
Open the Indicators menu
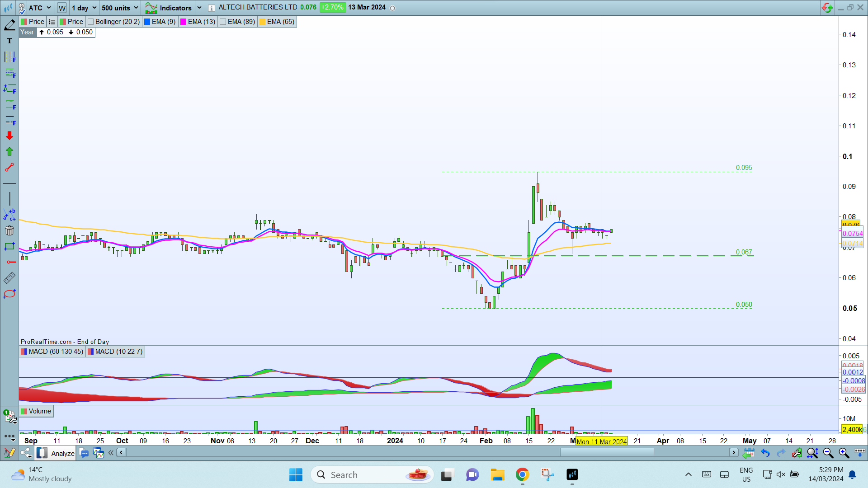tap(169, 8)
